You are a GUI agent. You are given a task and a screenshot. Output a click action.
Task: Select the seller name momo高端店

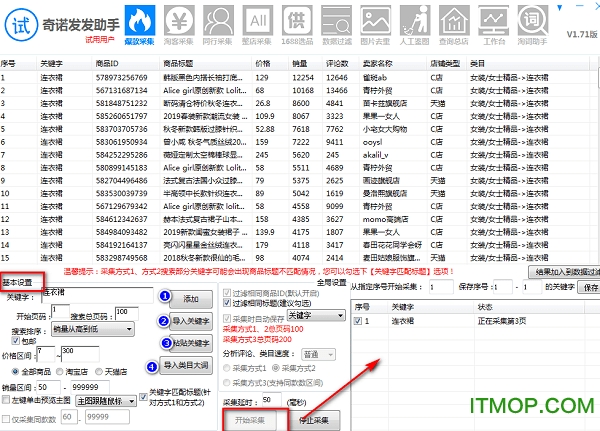pyautogui.click(x=386, y=219)
